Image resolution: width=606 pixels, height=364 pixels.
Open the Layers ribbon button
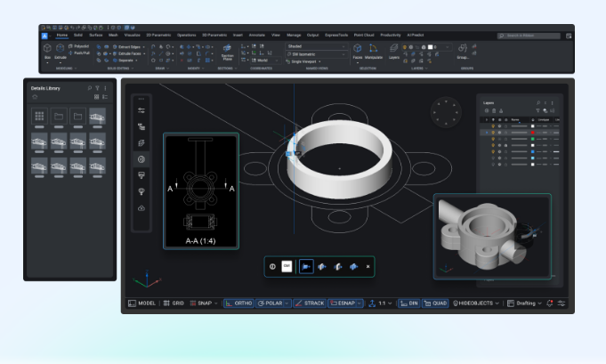(x=394, y=52)
